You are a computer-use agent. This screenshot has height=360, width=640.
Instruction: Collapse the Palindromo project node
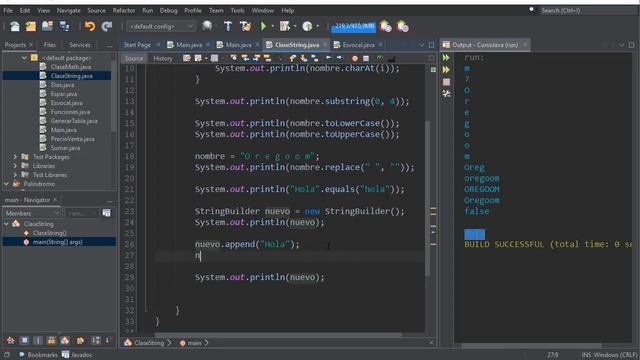coord(6,184)
